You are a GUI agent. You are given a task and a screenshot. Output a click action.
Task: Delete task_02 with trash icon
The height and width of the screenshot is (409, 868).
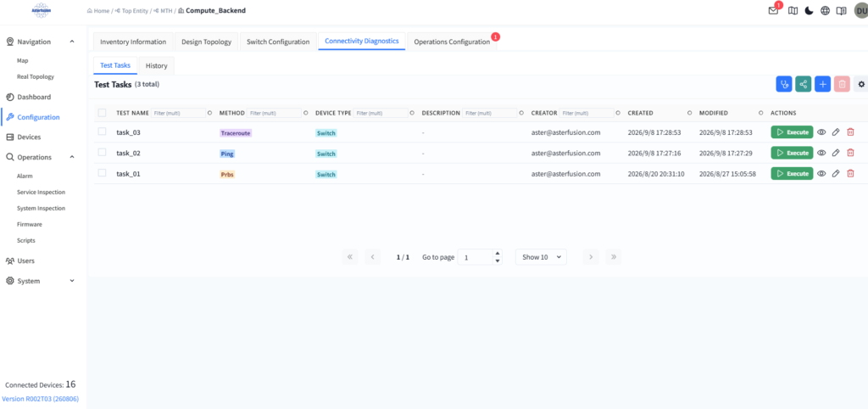851,153
